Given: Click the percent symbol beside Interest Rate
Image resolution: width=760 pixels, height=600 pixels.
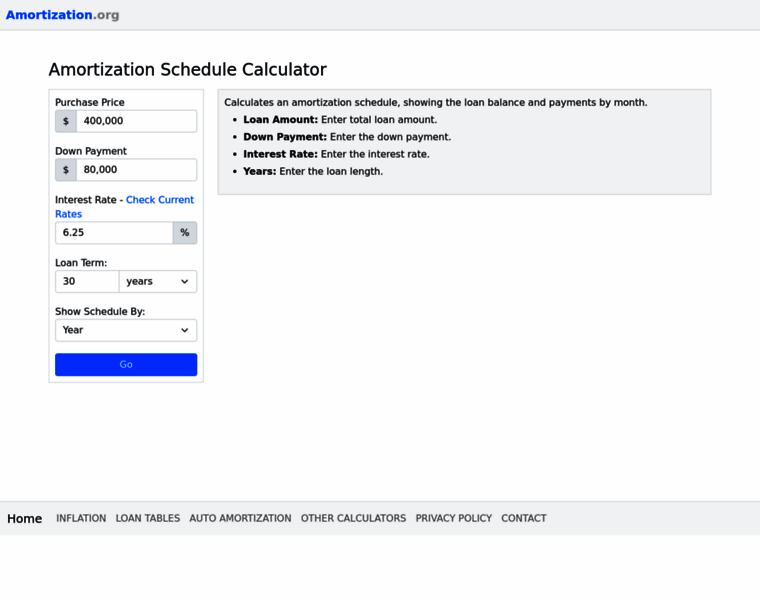Looking at the screenshot, I should pos(185,233).
